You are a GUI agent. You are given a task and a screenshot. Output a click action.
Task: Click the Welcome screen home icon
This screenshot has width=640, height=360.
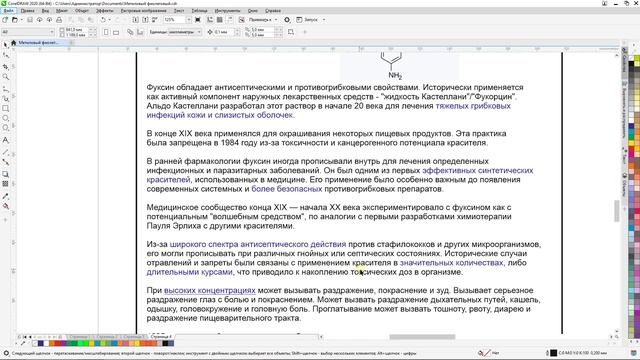[13, 42]
